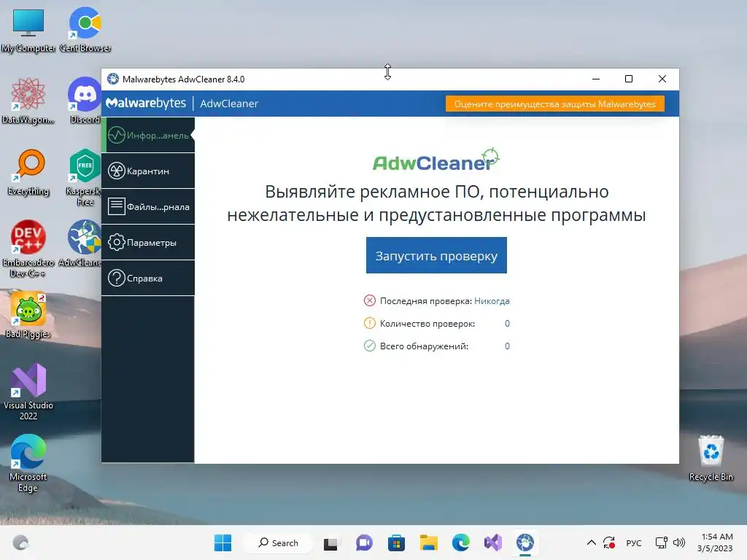Select the Embarcadero Dev-C++ desktop shortcut
Viewport: 747px width, 560px height.
(x=28, y=249)
